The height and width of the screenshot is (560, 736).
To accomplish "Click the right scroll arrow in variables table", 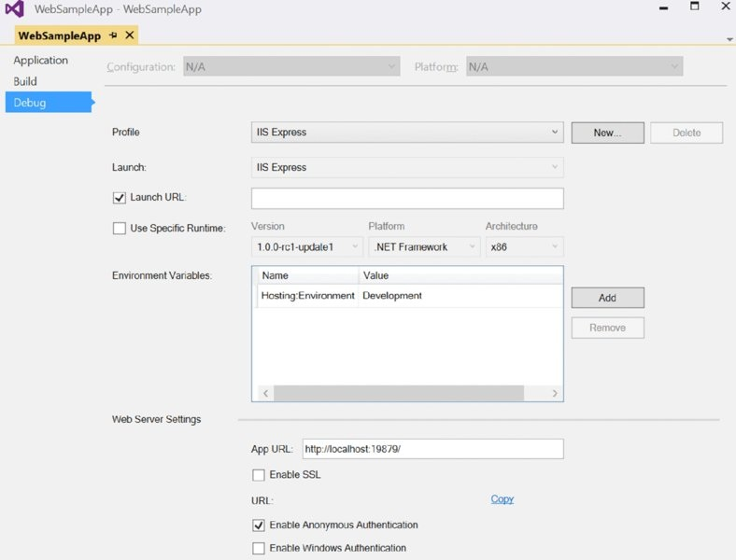I will [555, 393].
